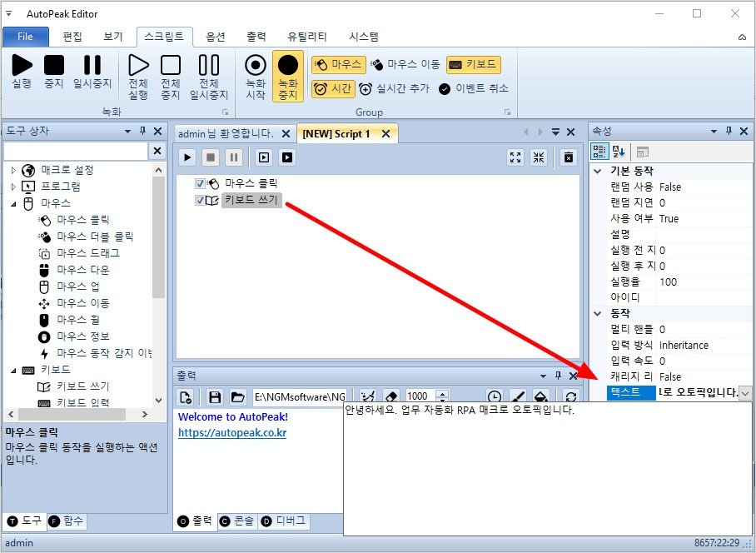This screenshot has width=756, height=553.
Task: Open the https://autopeak.co.kr link
Action: click(x=232, y=433)
